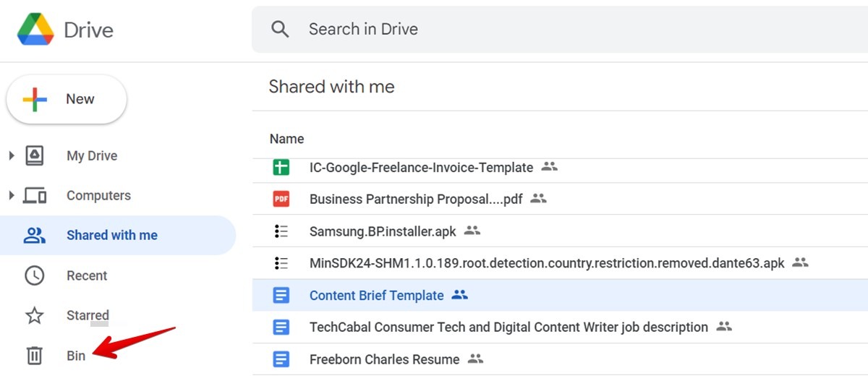The height and width of the screenshot is (381, 868).
Task: Click the Bin trash can icon
Action: click(x=35, y=356)
